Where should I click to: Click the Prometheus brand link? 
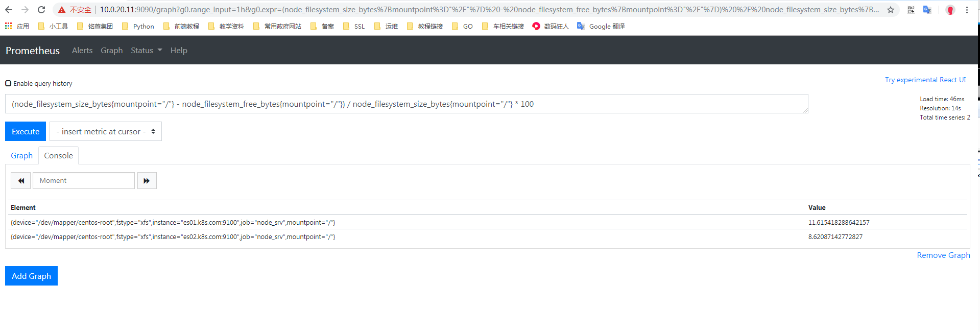pyautogui.click(x=33, y=51)
